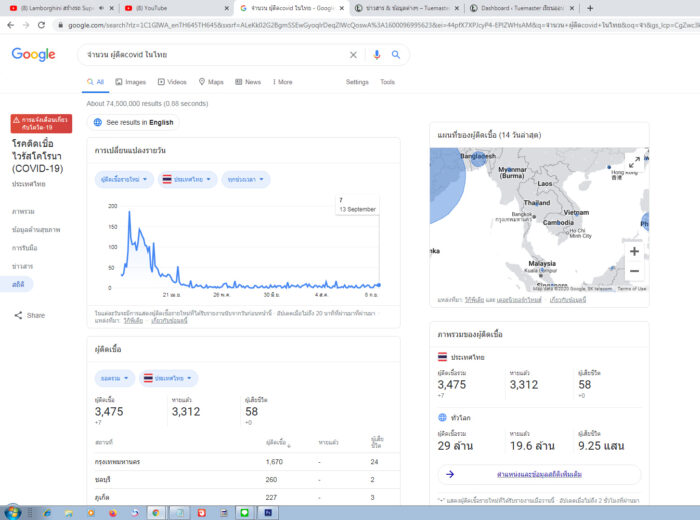Reload the page using browser refresh icon

tap(41, 25)
